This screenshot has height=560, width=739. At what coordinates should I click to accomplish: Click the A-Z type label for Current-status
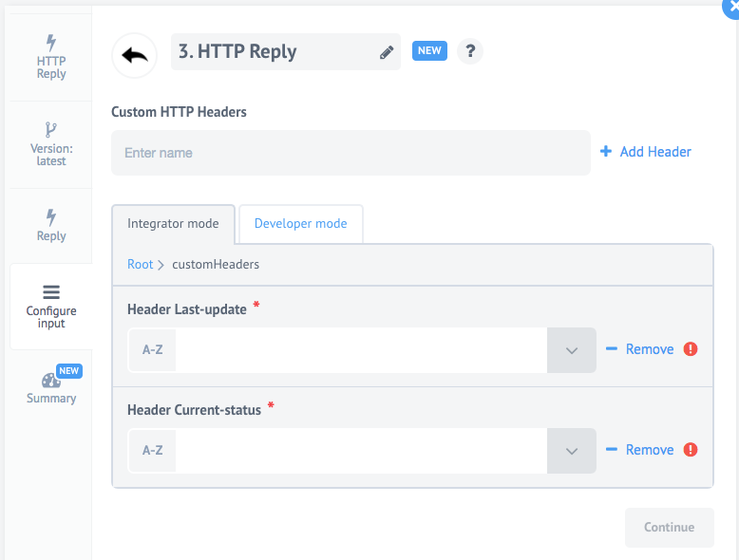[152, 451]
